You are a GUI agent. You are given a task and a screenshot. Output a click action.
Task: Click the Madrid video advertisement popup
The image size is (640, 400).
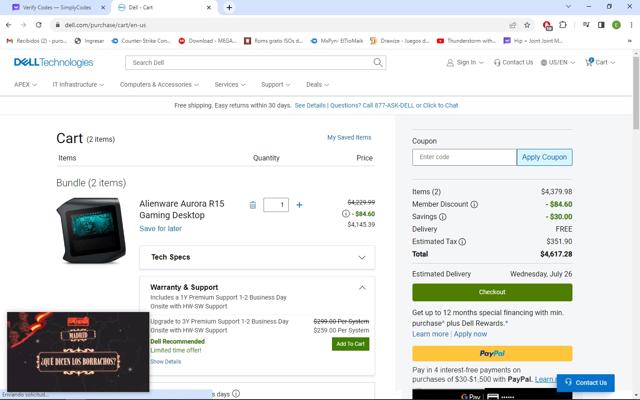click(x=78, y=352)
